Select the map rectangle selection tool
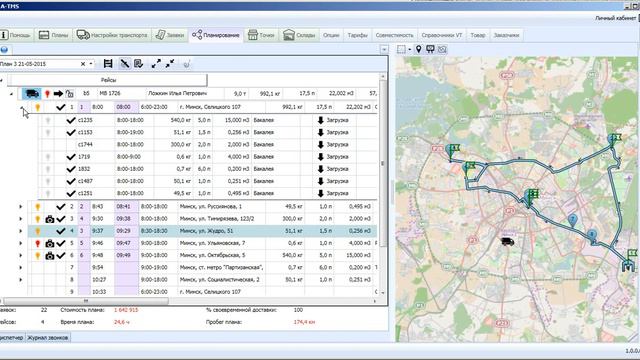The width and height of the screenshot is (640, 360). coord(401,49)
